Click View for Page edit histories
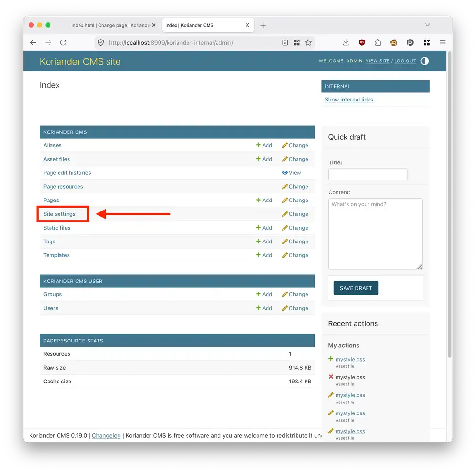The image size is (476, 473). point(291,172)
